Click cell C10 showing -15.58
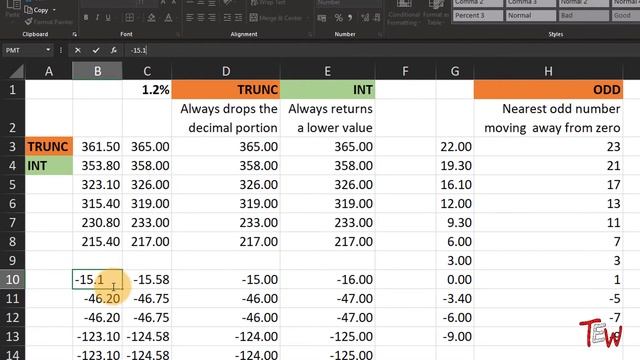The image size is (640, 360). click(x=147, y=280)
